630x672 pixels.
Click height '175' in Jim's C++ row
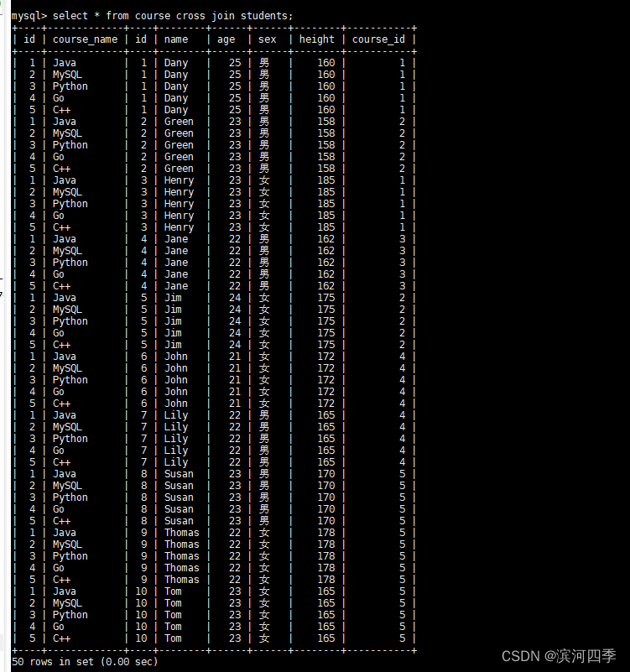coord(326,345)
